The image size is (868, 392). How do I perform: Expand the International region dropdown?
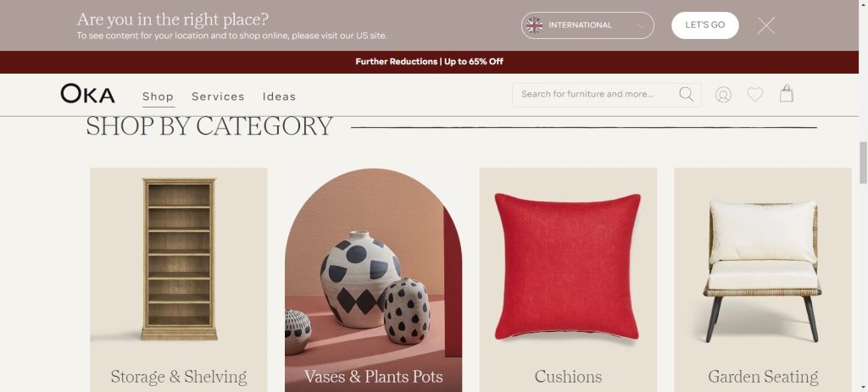(x=587, y=25)
